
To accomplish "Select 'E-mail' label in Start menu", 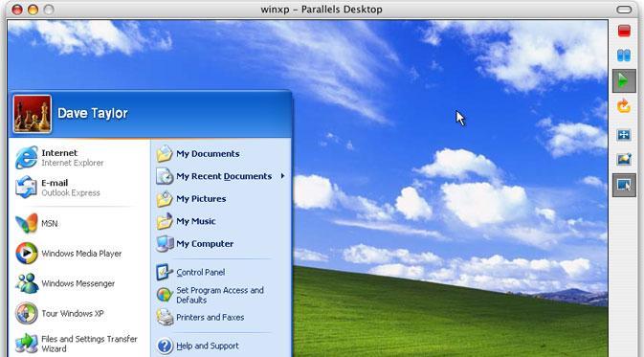I will pos(55,183).
